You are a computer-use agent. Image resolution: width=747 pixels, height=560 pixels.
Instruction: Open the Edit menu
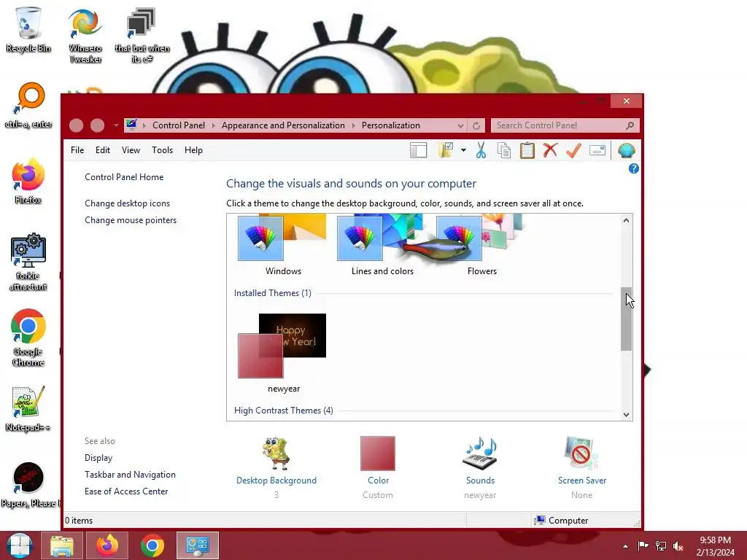102,150
